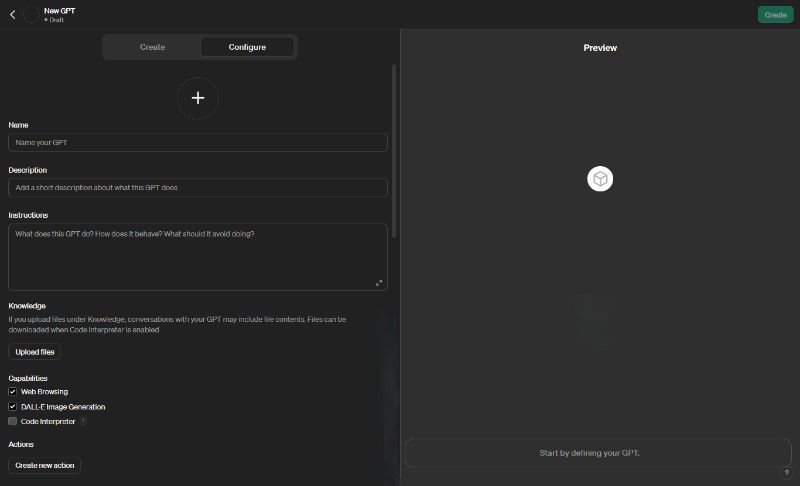800x486 pixels.
Task: Click the Capabilities section label
Action: pyautogui.click(x=28, y=378)
